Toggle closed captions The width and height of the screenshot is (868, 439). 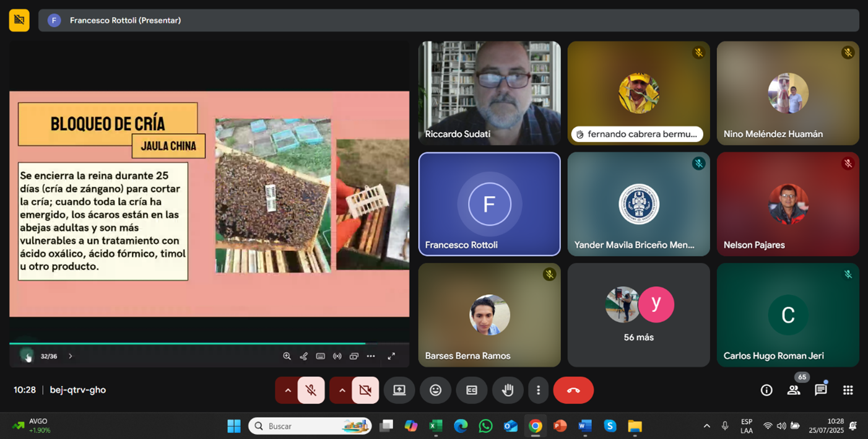tap(472, 390)
